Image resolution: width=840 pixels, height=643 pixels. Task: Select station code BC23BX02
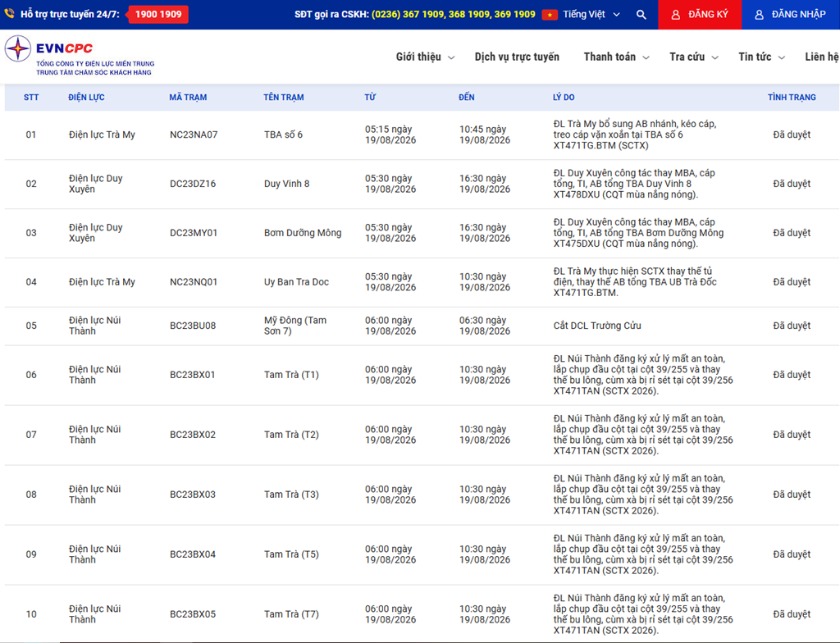(x=193, y=435)
